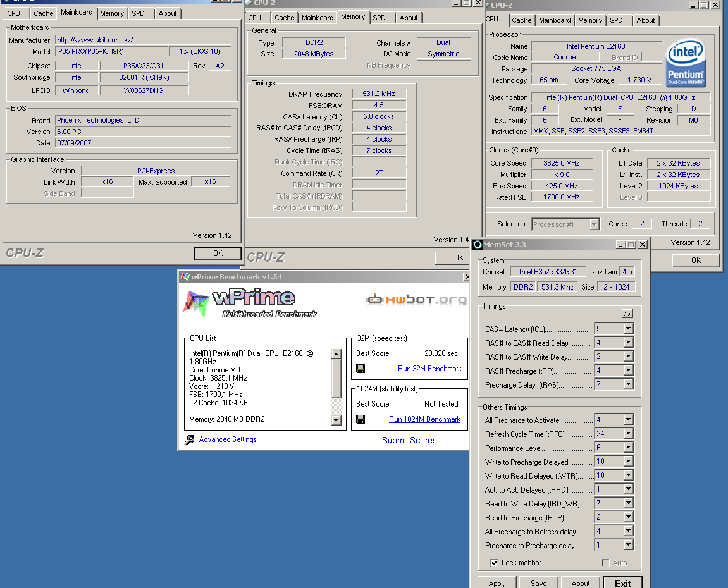Viewport: 728px width, 588px height.
Task: Open Memory tab in processor CPU-Z window
Action: (x=590, y=20)
